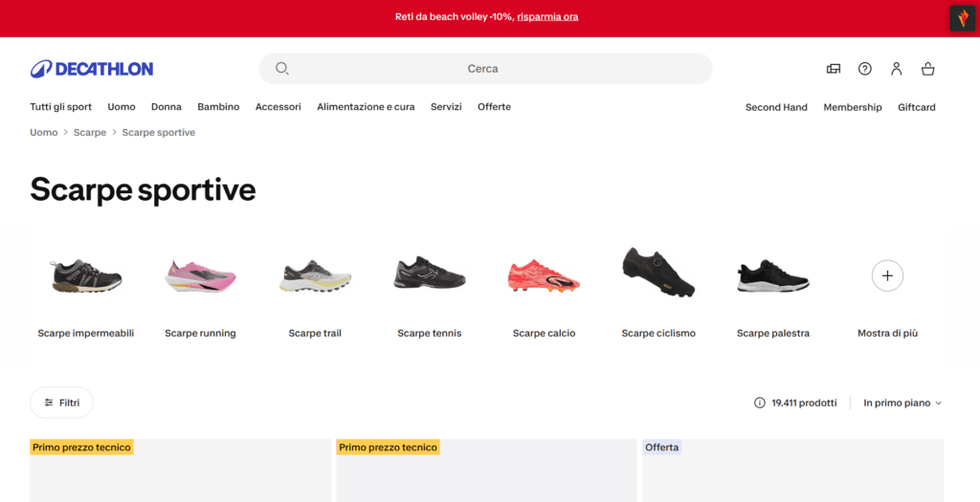Click the Decathlon logo

91,69
